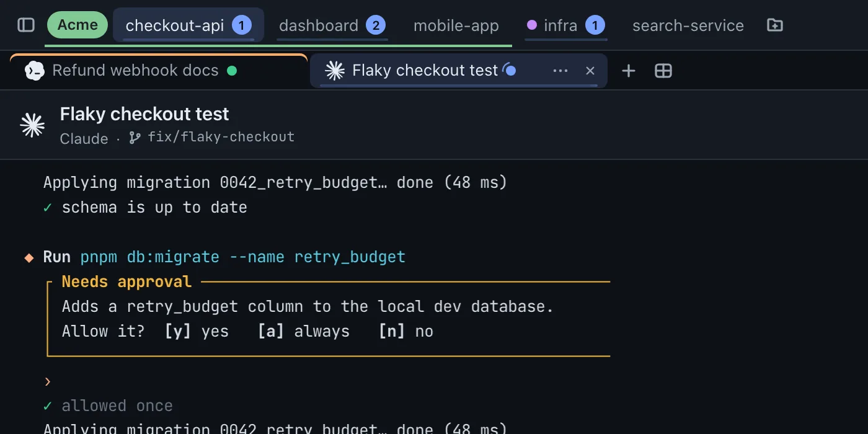This screenshot has height=434, width=868.
Task: Click the allowed once text
Action: pos(117,406)
